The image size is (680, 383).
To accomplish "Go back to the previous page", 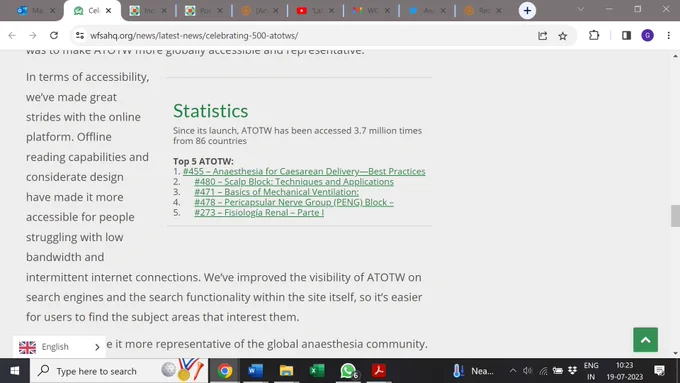I will pos(12,36).
